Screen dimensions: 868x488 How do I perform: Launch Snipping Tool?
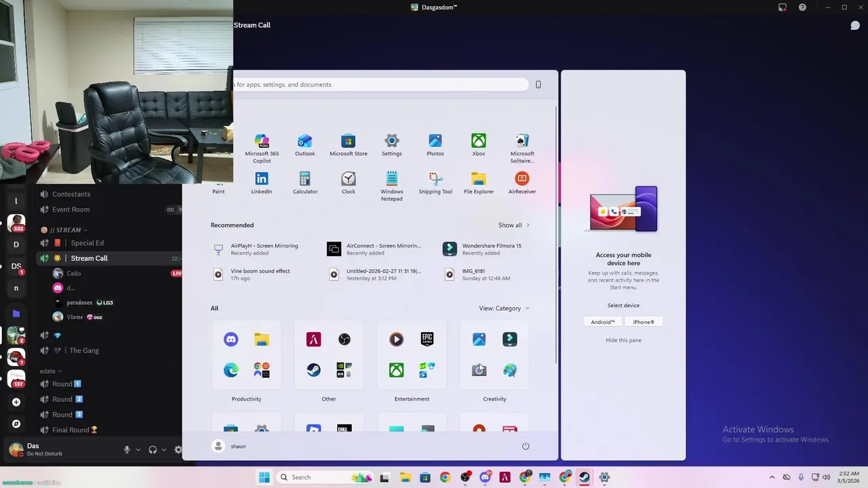435,183
